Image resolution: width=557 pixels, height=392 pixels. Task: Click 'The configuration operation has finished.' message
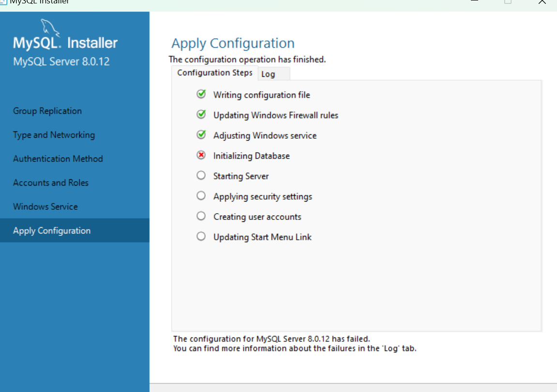pos(247,59)
